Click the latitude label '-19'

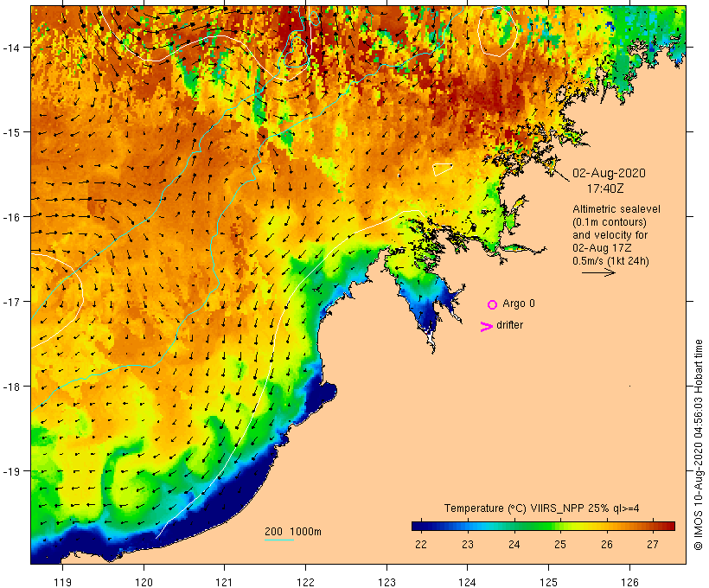point(10,471)
